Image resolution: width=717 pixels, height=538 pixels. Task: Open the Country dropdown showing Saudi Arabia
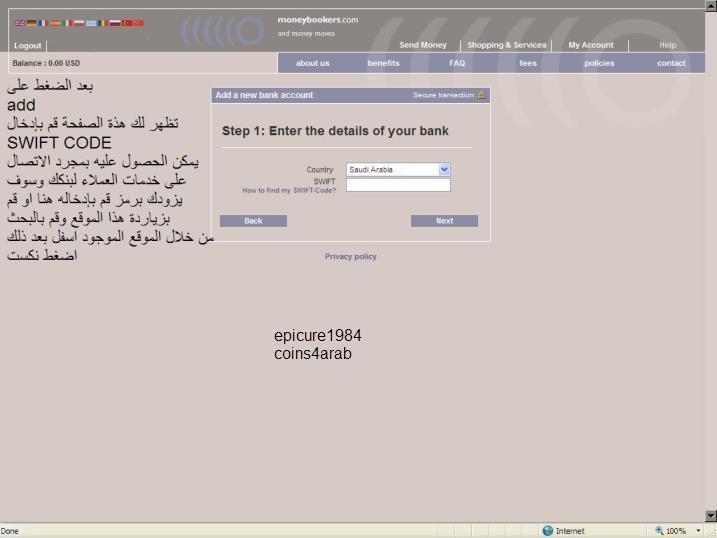tap(398, 170)
